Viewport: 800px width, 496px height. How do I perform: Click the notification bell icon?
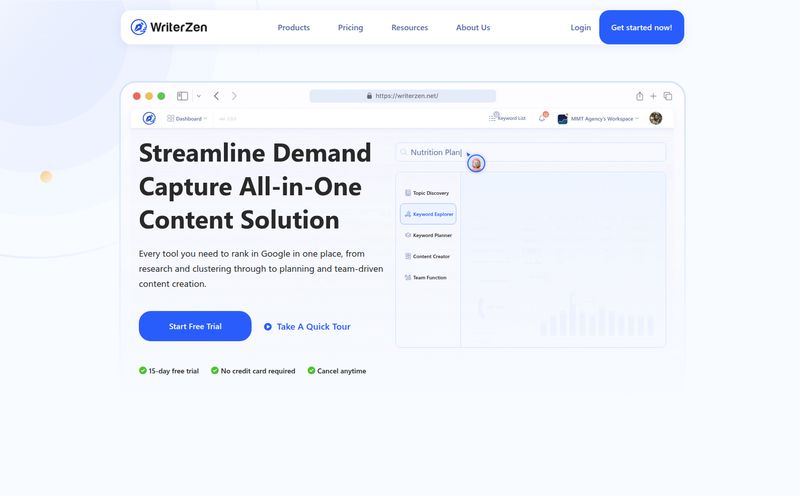[542, 118]
